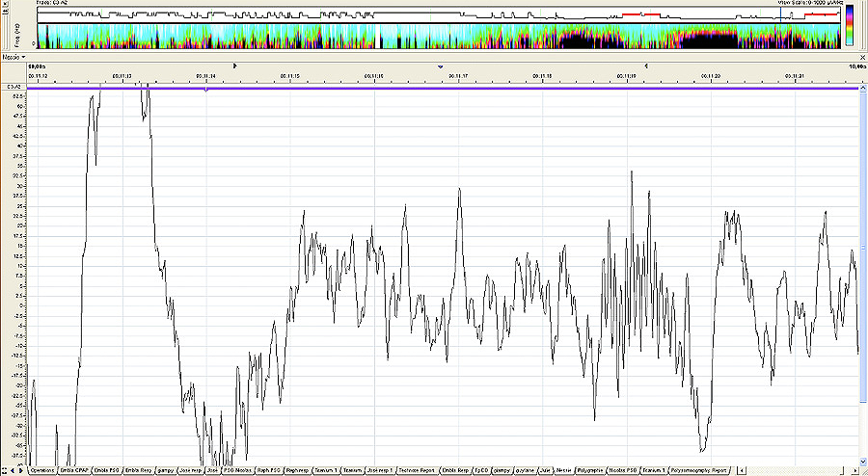Select the Embla PSG tab
868x476 pixels.
pos(106,470)
